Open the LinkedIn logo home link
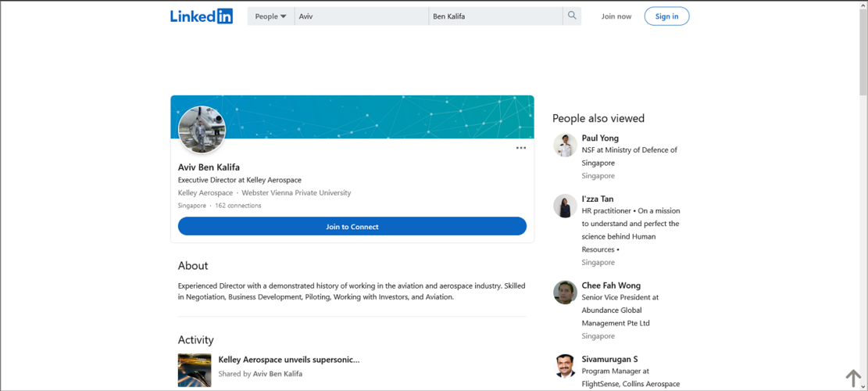Viewport: 868px width, 391px height. [202, 16]
